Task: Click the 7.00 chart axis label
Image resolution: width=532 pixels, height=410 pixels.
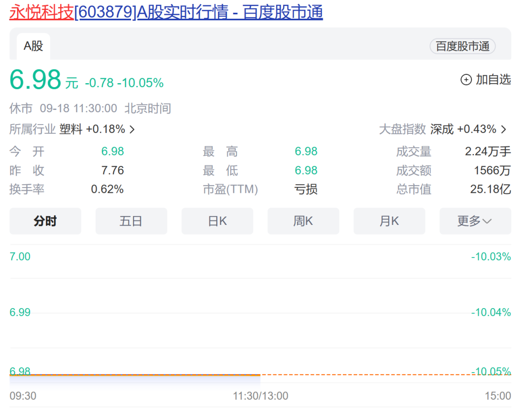Action: pyautogui.click(x=20, y=257)
